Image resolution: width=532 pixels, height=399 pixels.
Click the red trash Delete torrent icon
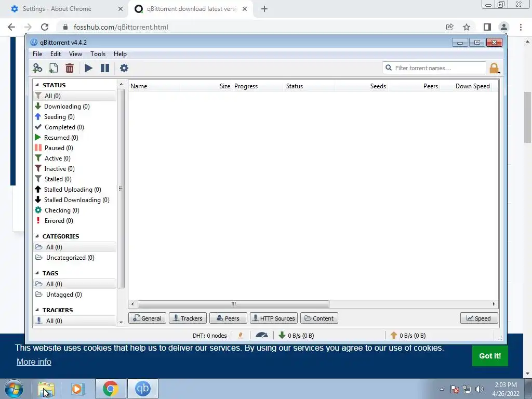(70, 68)
